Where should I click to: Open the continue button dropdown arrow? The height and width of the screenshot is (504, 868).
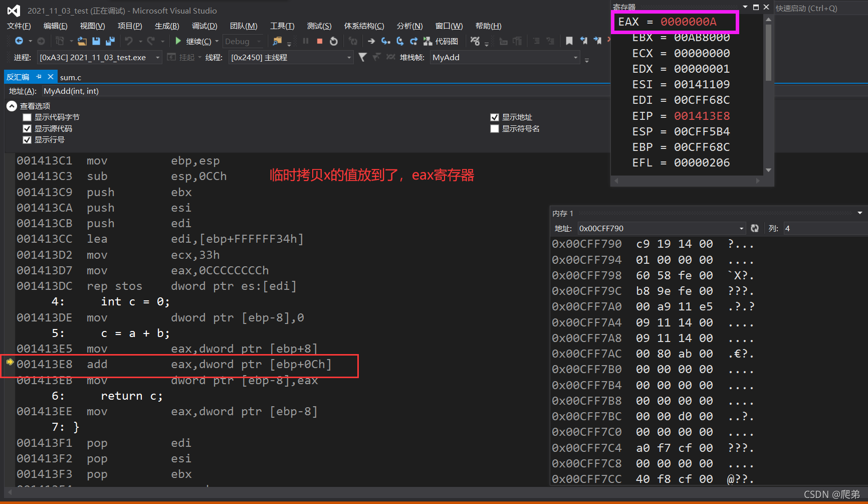(217, 41)
